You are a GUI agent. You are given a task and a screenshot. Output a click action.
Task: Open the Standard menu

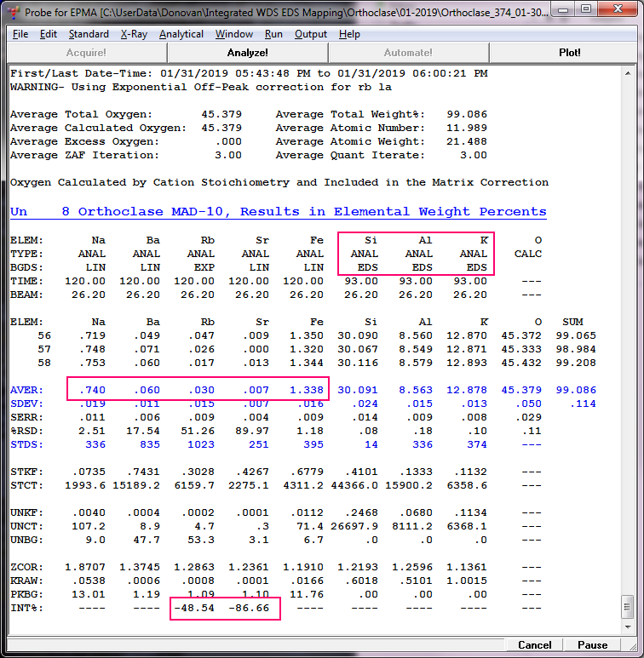click(88, 34)
